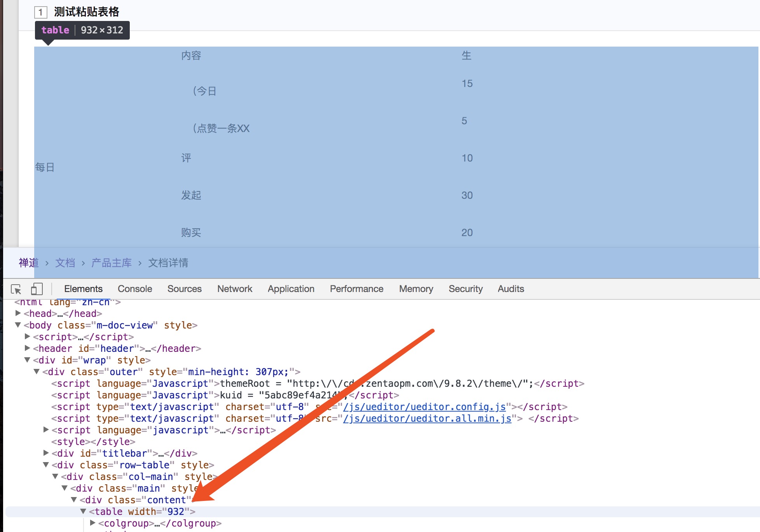Open the Security tab
760x532 pixels.
tap(465, 289)
